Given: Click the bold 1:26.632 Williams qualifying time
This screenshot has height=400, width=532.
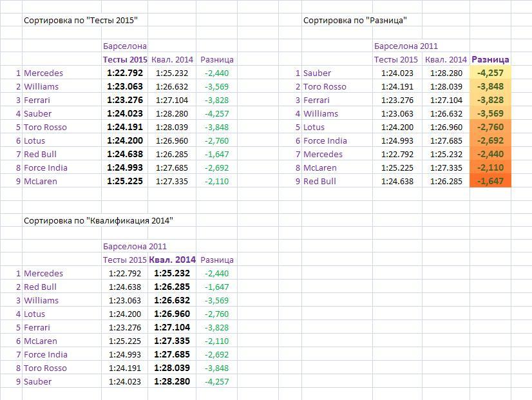Looking at the screenshot, I should click(x=172, y=300).
